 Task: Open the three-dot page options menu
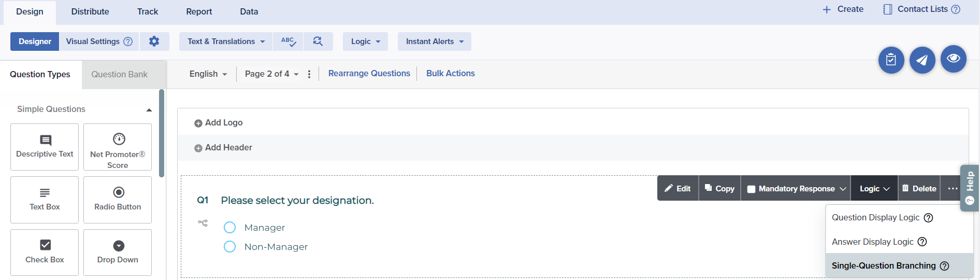tap(309, 74)
